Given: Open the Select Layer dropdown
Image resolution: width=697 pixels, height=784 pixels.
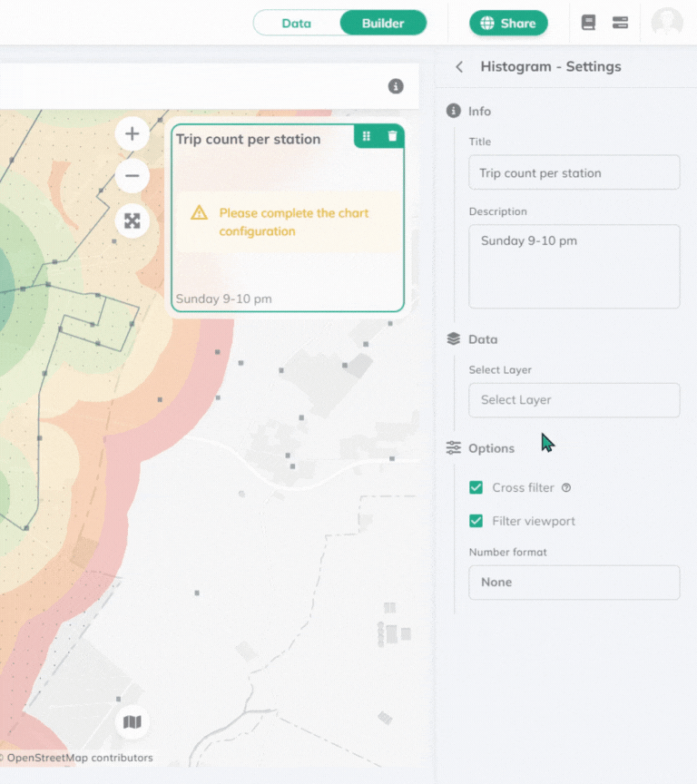Looking at the screenshot, I should point(574,400).
